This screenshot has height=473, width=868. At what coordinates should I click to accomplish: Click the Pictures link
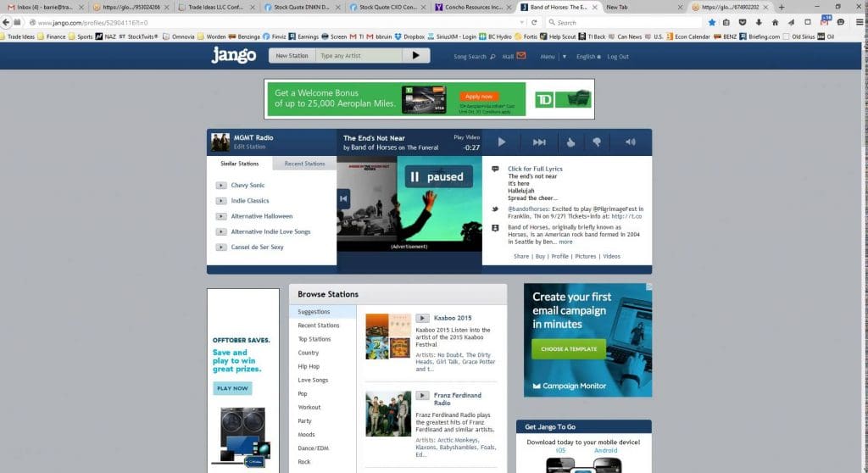pos(585,257)
